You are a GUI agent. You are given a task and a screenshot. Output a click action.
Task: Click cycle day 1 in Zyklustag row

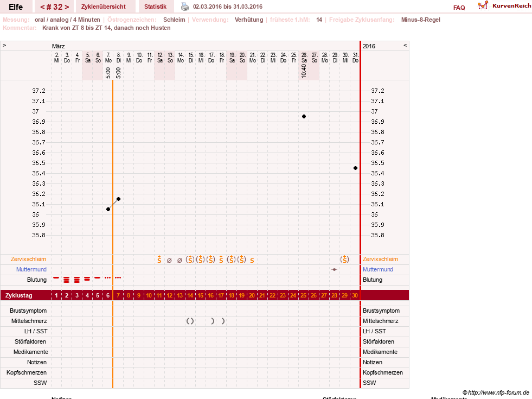56,295
